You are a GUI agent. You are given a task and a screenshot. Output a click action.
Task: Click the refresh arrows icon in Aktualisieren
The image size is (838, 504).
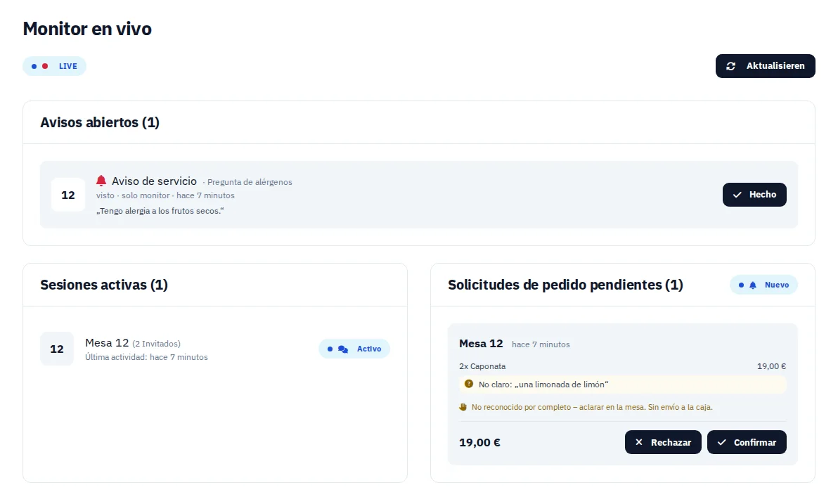pyautogui.click(x=730, y=66)
